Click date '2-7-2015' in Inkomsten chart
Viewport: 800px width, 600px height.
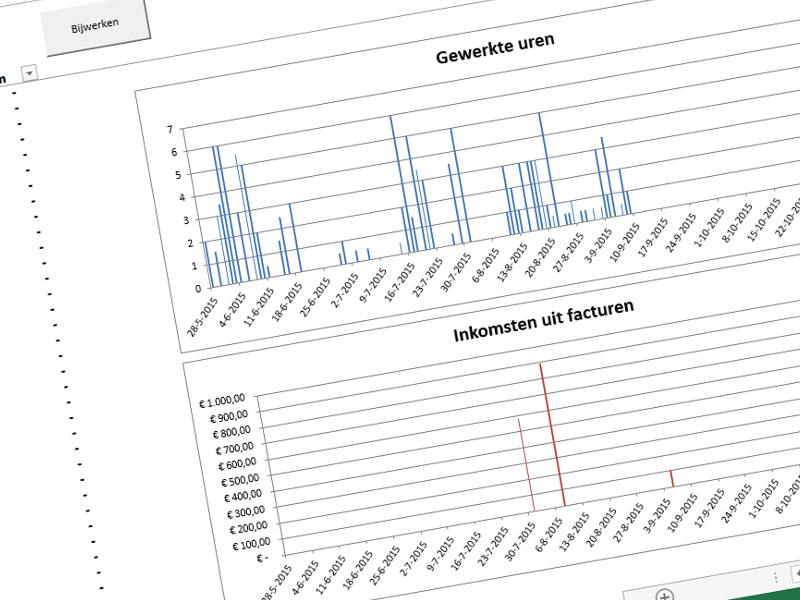click(x=413, y=559)
